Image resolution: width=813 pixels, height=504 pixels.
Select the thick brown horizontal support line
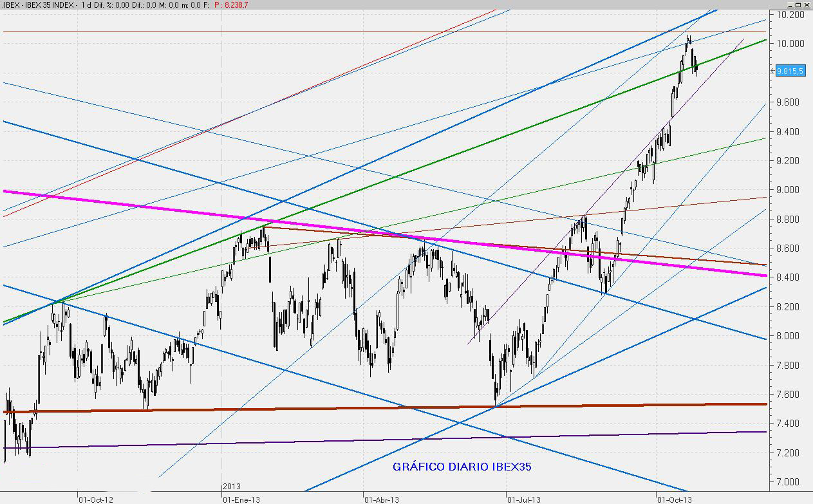tap(193, 410)
